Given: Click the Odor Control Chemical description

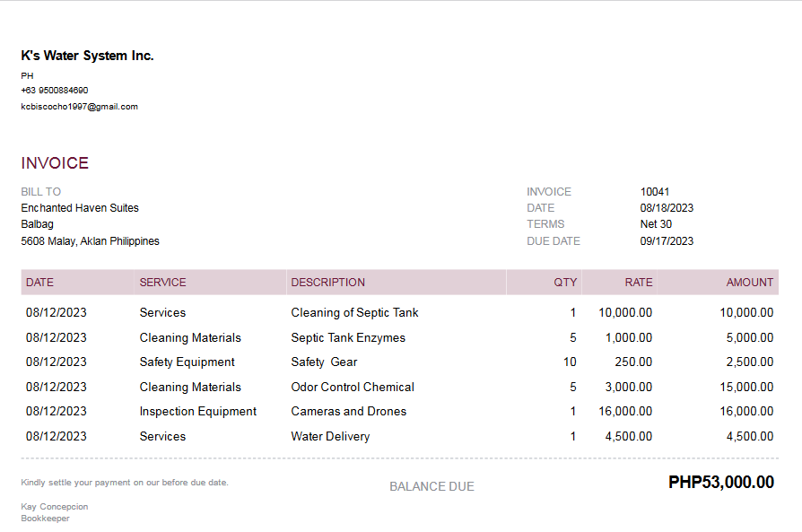Looking at the screenshot, I should pos(353,388).
